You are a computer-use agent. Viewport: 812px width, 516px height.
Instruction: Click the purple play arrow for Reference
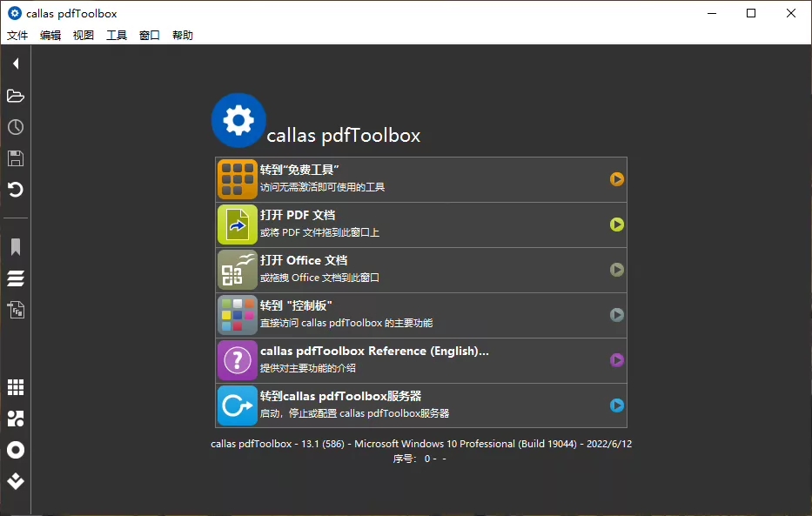[x=616, y=360]
